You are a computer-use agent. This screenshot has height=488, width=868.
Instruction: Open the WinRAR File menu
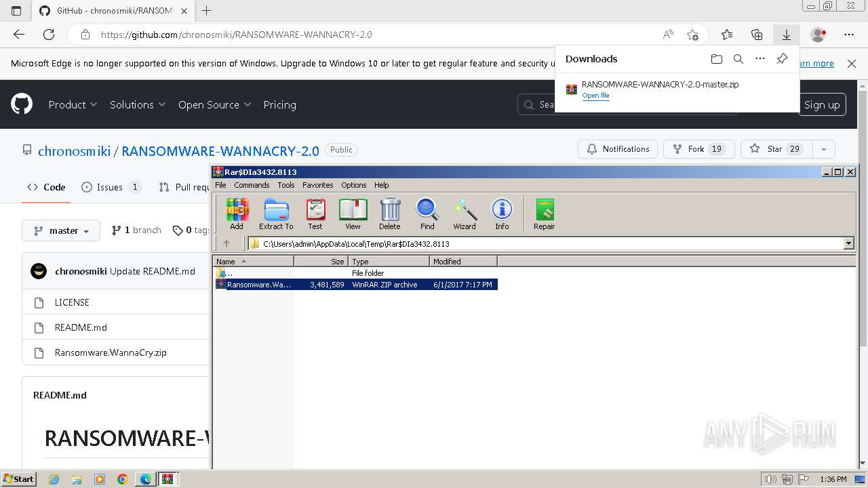click(220, 185)
